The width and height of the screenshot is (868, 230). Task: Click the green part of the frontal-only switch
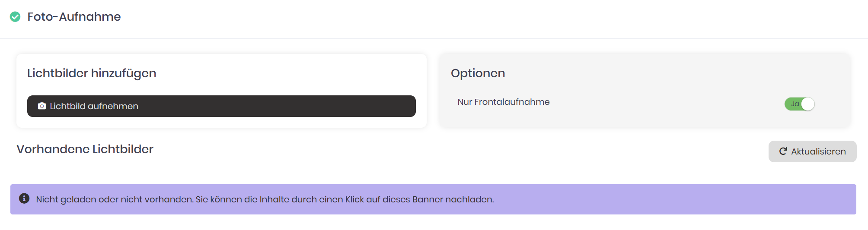coord(792,104)
